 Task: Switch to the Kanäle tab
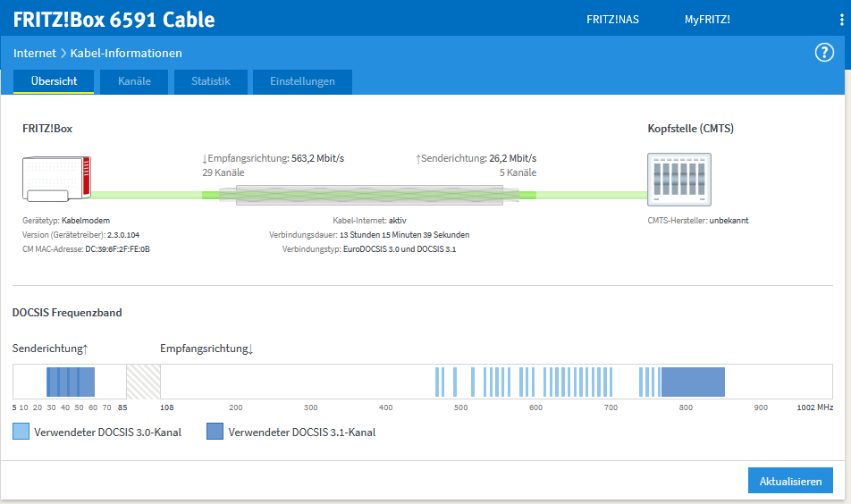(134, 81)
